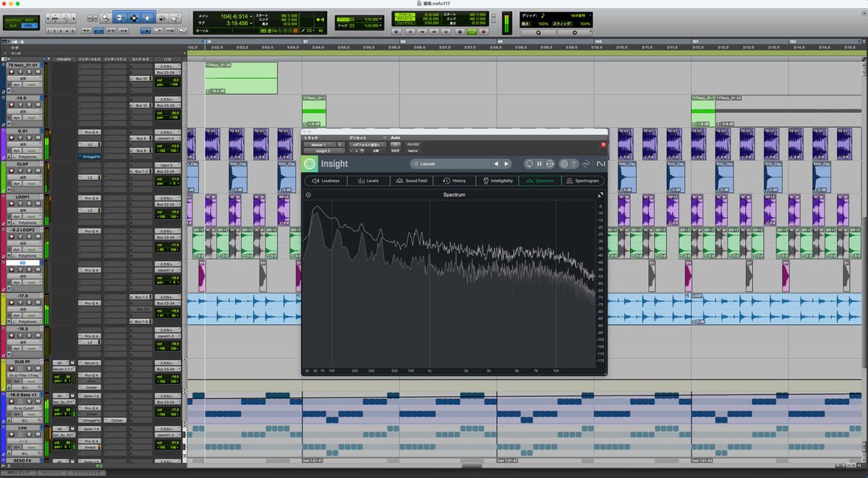This screenshot has width=868, height=478.
Task: Click the Native button in plugin header
Action: [413, 151]
